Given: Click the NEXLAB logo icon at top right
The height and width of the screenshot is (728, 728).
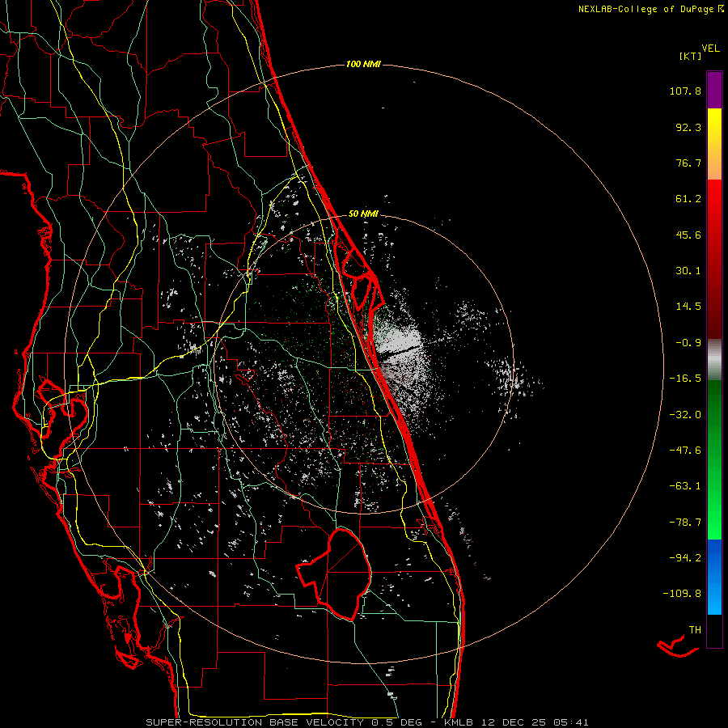Looking at the screenshot, I should (x=722, y=9).
